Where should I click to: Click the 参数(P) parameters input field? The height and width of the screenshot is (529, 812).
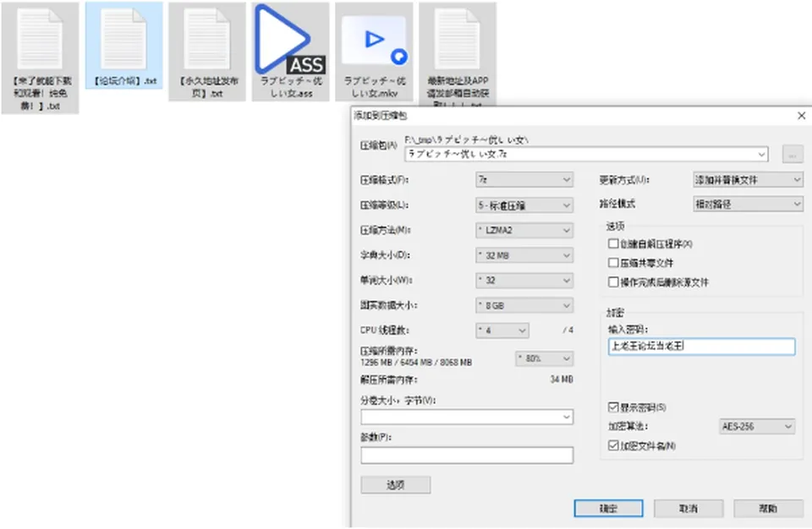[467, 455]
